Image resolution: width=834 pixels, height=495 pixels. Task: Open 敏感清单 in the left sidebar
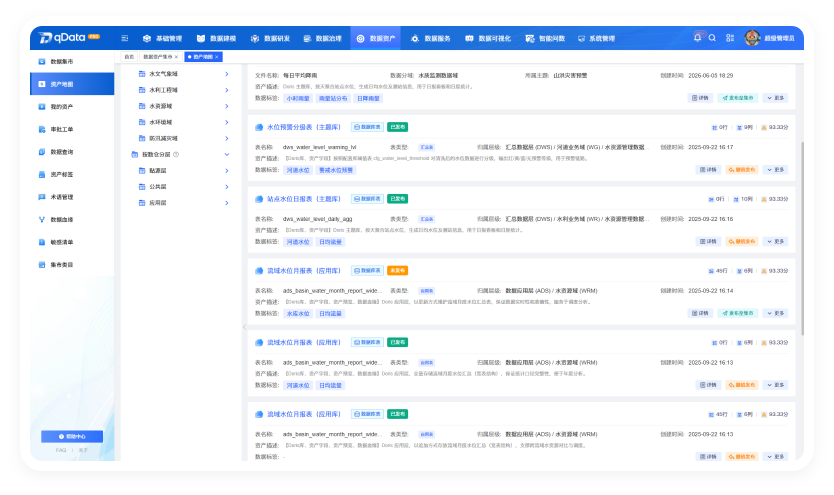pos(72,242)
